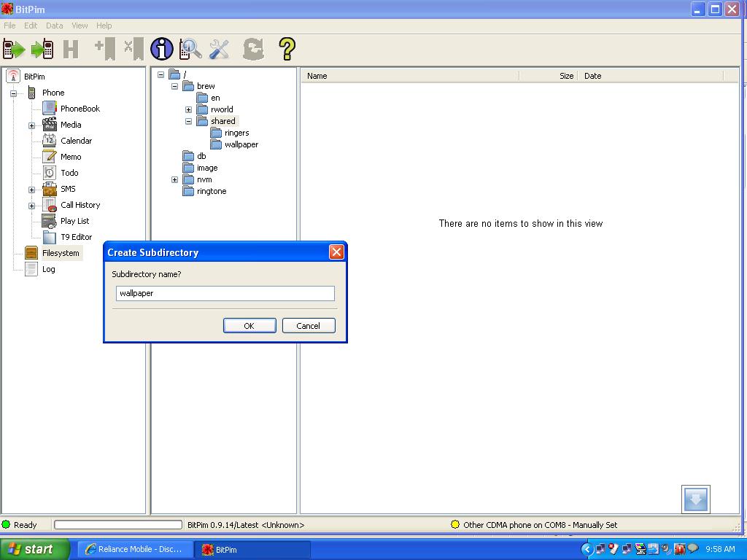Screen dimensions: 747x560
Task: Select the PhoneBook icon in tree
Action: (50, 109)
